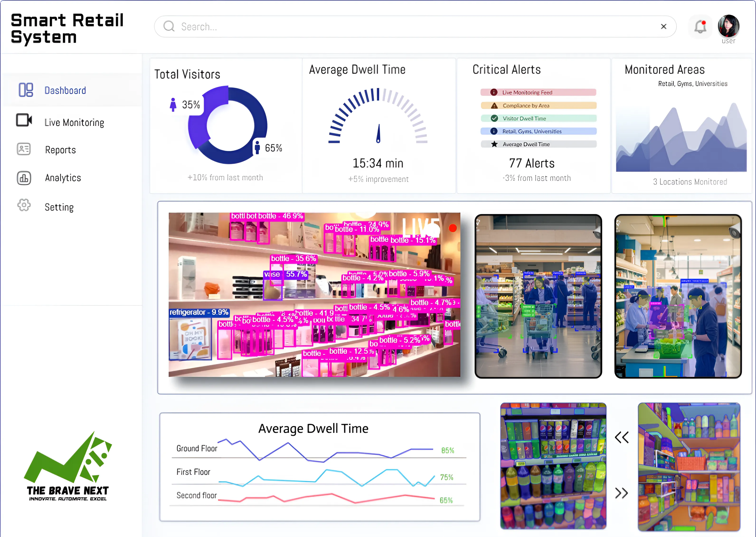
Task: Open the user profile avatar
Action: (x=728, y=26)
